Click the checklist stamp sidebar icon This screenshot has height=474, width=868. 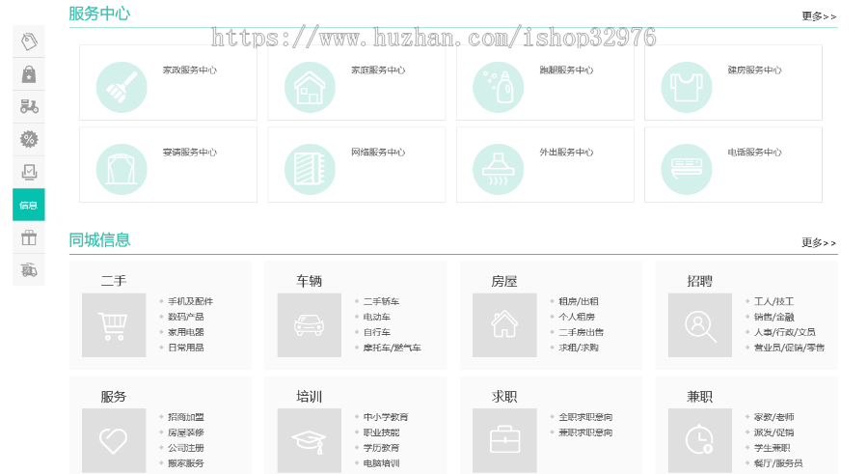pyautogui.click(x=29, y=172)
